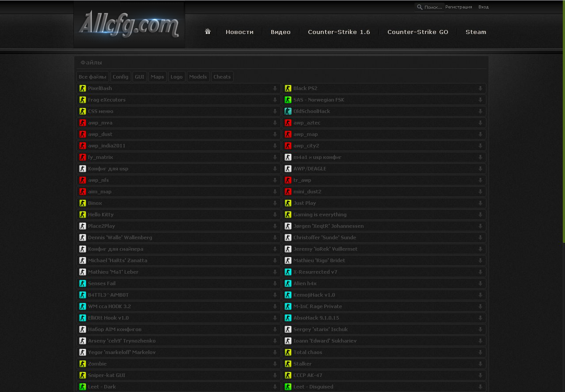Image resolution: width=565 pixels, height=392 pixels.
Task: Open Jørgen 'XeqtR' Johannessen config
Action: pos(384,226)
